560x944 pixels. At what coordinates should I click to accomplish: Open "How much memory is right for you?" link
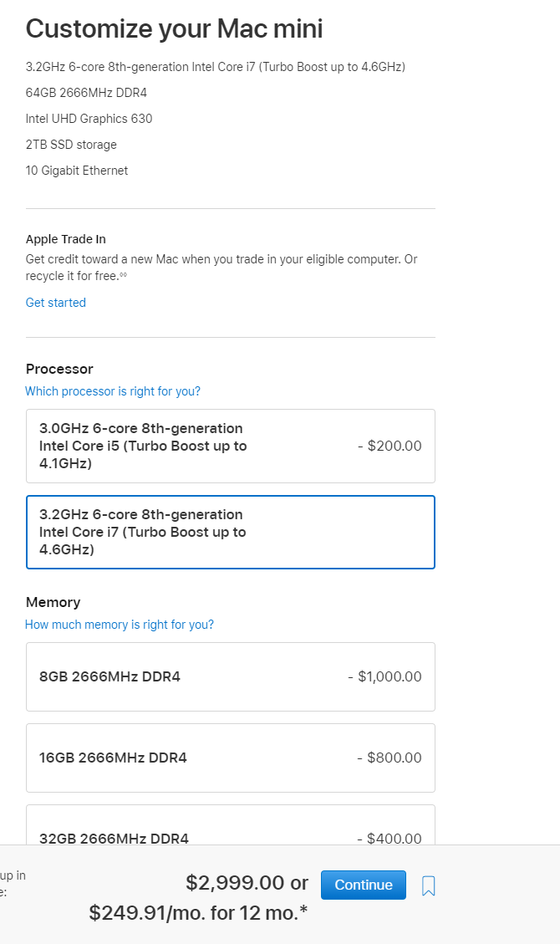click(120, 625)
